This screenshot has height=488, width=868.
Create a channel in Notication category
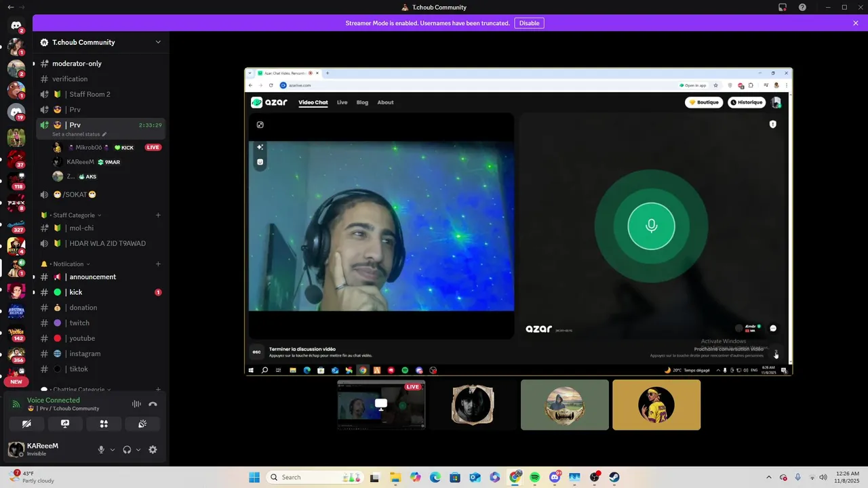158,264
